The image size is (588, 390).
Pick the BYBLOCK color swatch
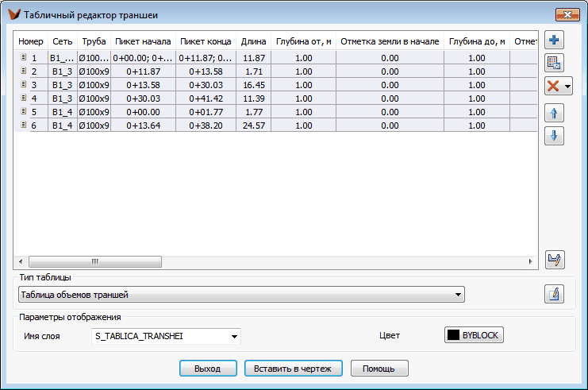474,335
